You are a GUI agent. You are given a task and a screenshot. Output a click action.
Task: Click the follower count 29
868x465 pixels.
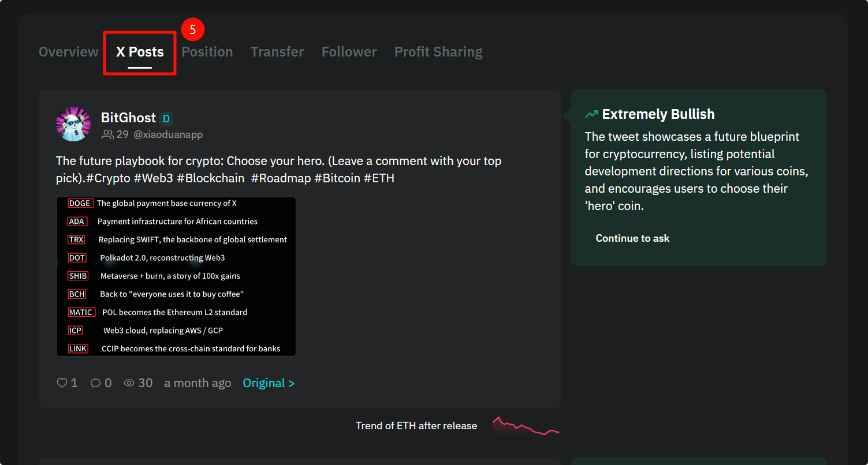[122, 134]
